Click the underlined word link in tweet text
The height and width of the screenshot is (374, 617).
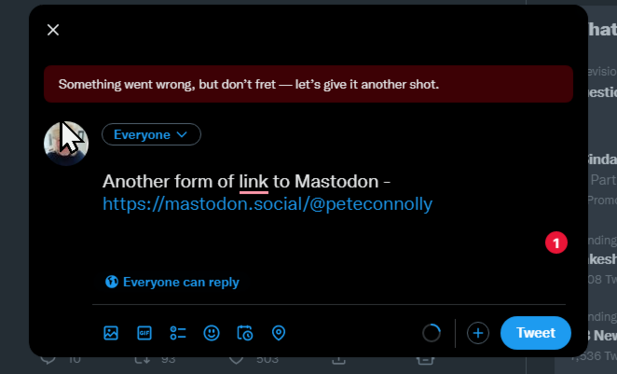click(254, 182)
